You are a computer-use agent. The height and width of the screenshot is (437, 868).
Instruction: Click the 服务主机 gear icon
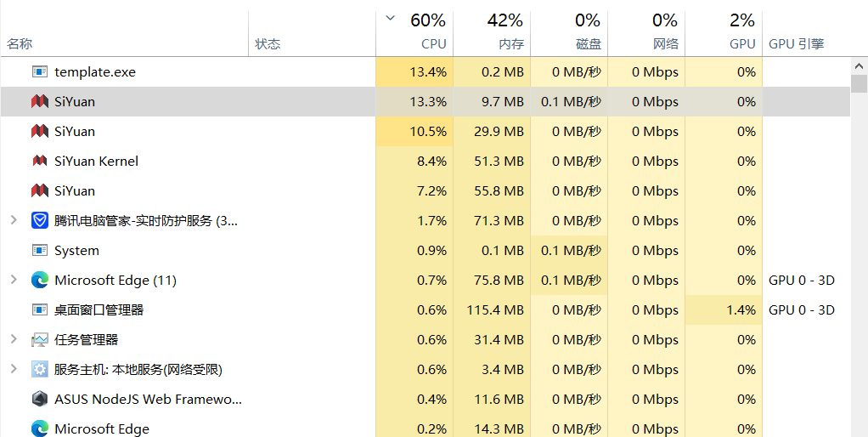pyautogui.click(x=39, y=370)
